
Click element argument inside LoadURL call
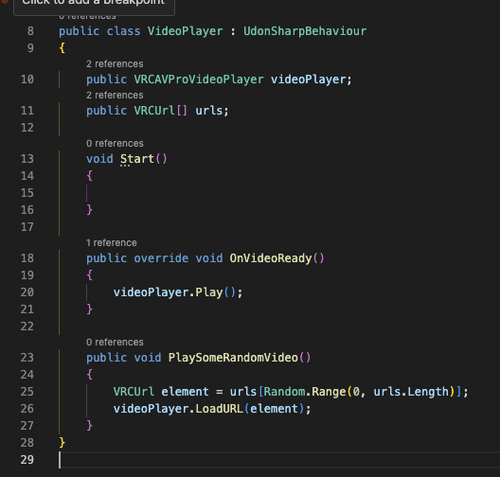coord(274,409)
